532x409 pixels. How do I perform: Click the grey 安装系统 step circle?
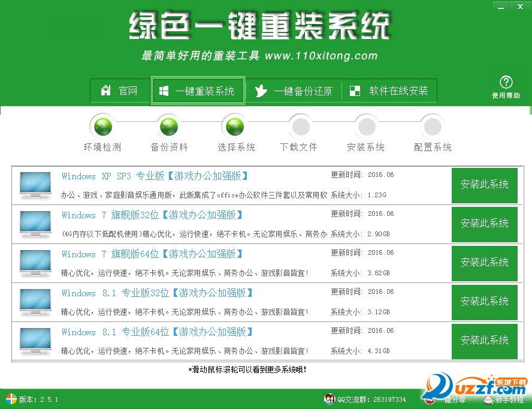click(367, 127)
